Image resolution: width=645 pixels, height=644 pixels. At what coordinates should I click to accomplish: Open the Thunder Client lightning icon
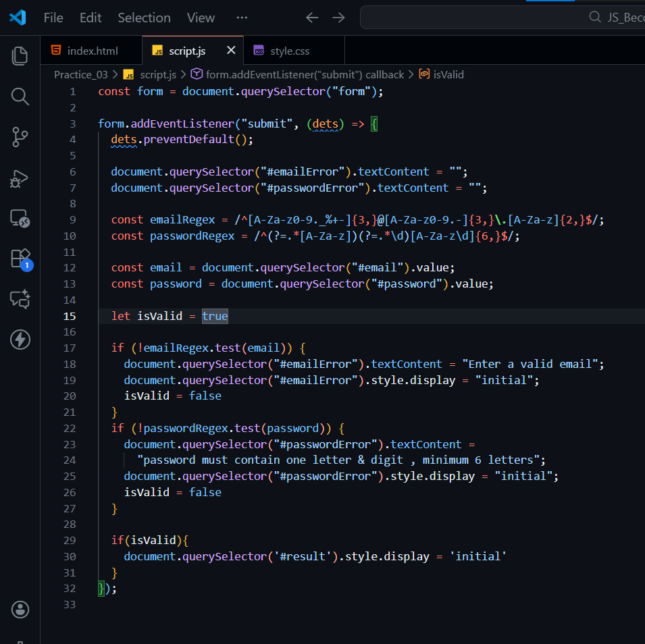[20, 340]
